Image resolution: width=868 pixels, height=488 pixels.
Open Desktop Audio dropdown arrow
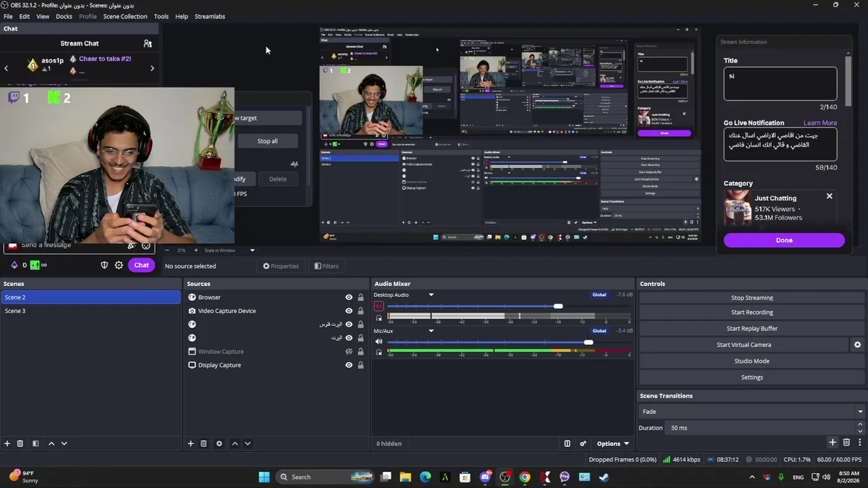tap(431, 295)
